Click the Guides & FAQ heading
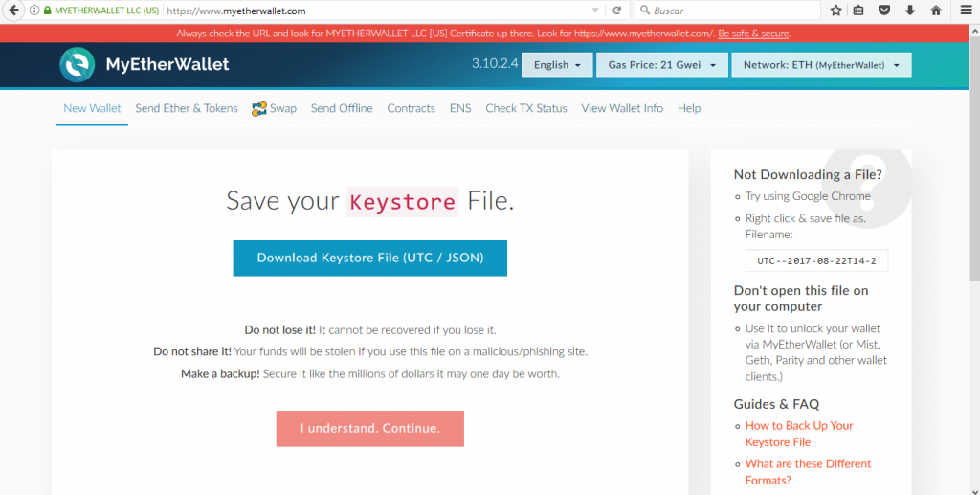Screen dimensions: 980x495 click(776, 404)
